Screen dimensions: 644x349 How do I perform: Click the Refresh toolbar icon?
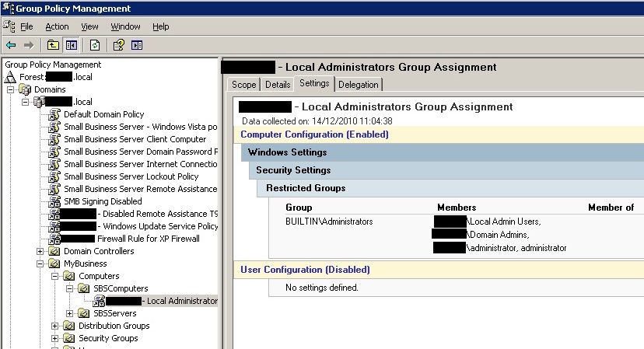95,45
